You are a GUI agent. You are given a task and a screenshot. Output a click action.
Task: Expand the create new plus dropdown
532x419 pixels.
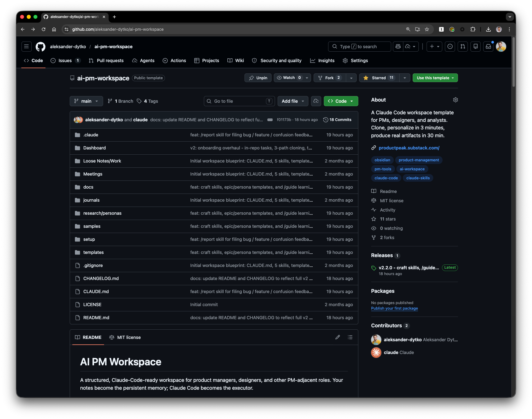tap(434, 46)
